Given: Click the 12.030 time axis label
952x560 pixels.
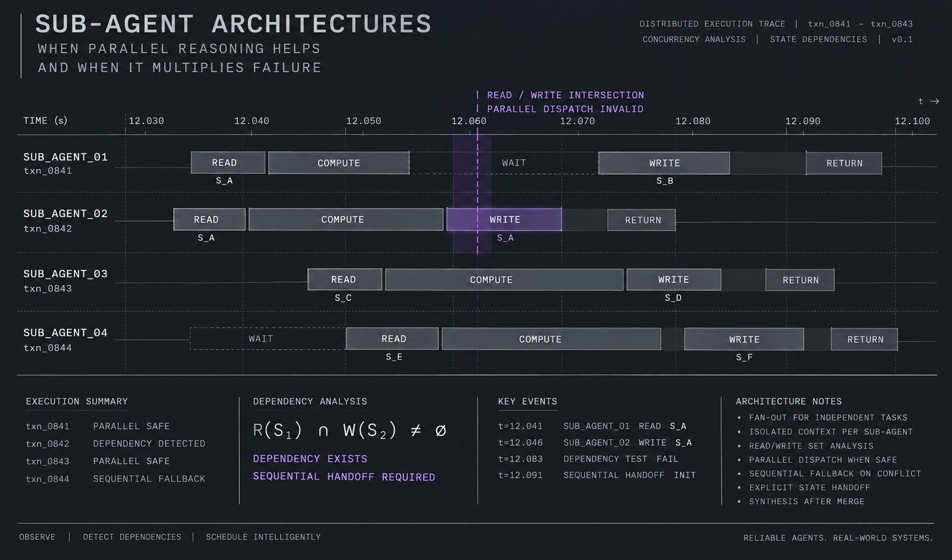Looking at the screenshot, I should click(146, 121).
